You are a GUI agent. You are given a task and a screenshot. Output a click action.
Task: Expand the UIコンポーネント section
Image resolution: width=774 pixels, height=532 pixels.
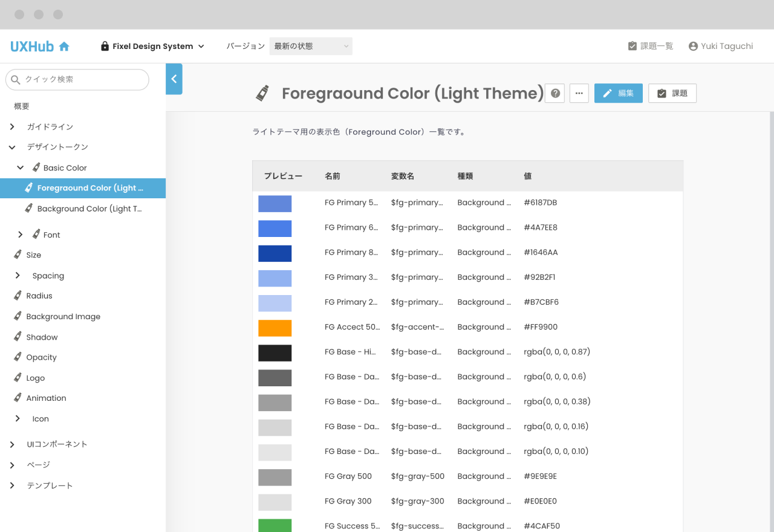point(12,444)
